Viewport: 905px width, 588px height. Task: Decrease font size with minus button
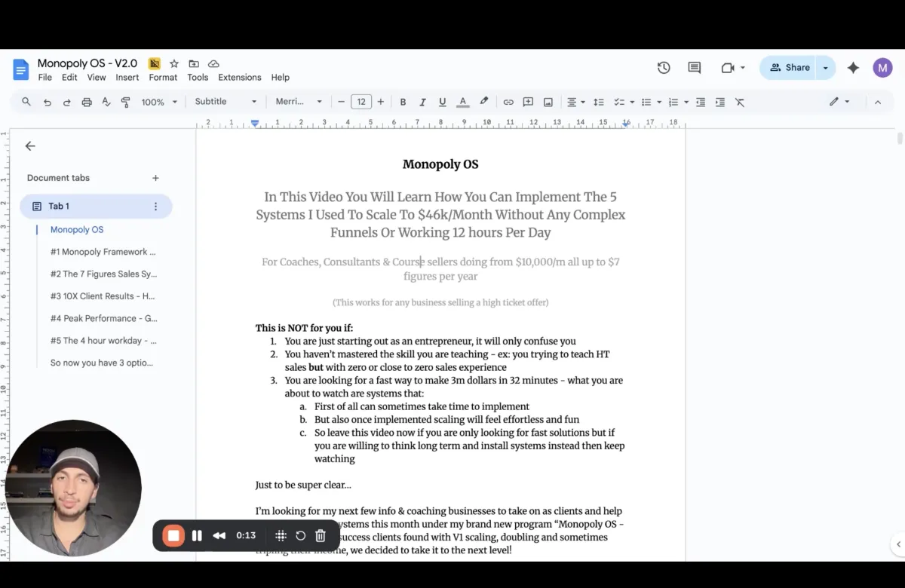342,102
